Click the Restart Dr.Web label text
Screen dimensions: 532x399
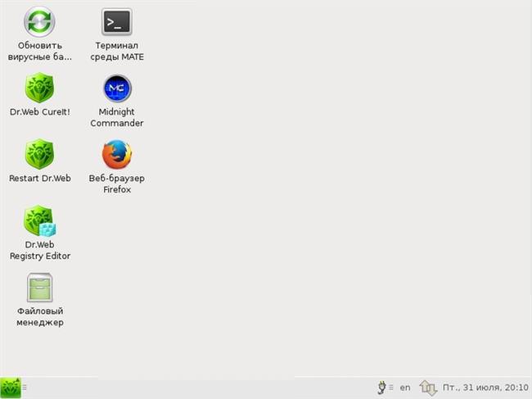click(40, 179)
